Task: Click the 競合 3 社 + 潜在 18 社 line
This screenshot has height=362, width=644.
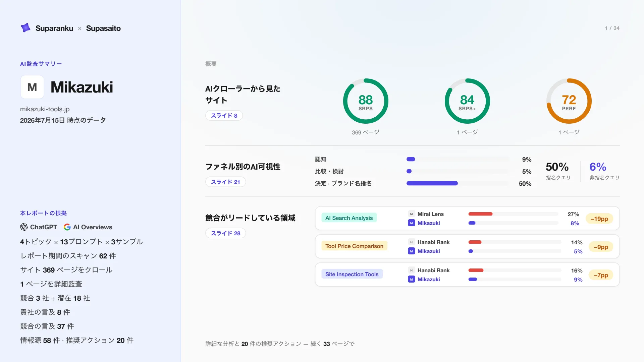Action: pyautogui.click(x=55, y=298)
